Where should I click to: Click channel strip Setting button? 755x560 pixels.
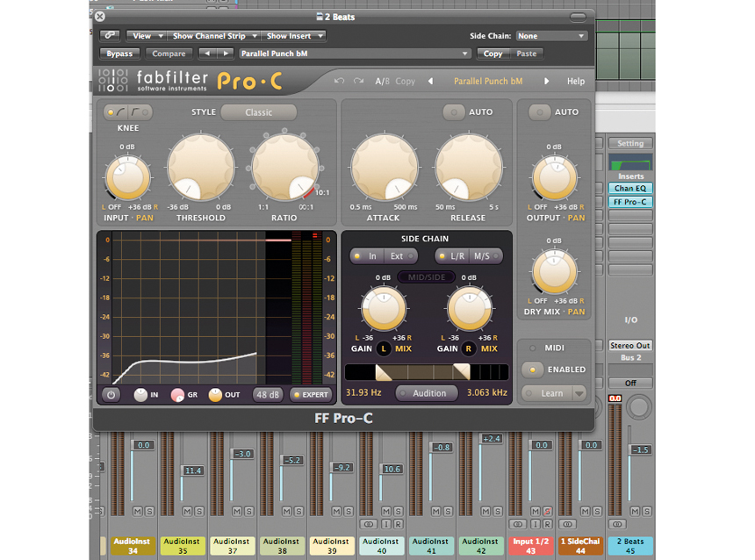click(630, 143)
